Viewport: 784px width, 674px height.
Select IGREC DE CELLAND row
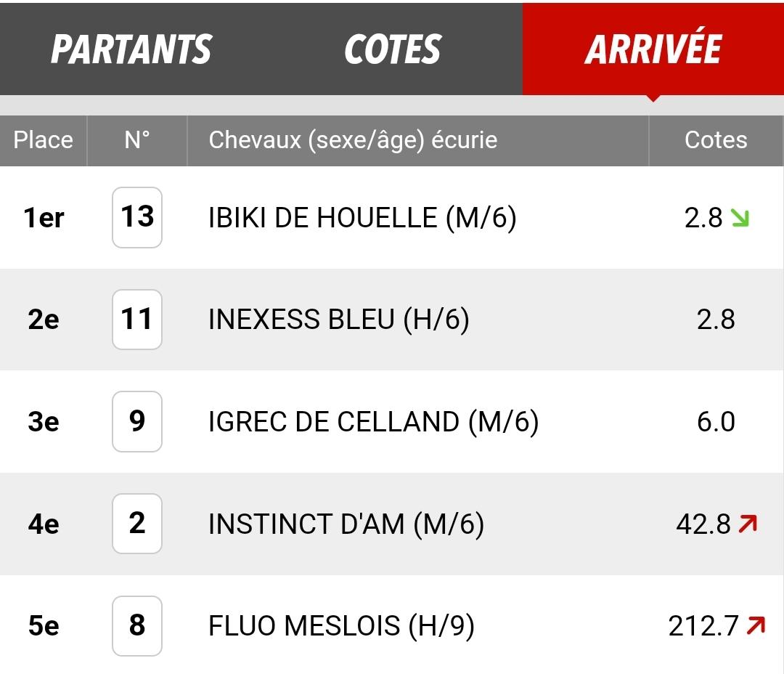(392, 422)
